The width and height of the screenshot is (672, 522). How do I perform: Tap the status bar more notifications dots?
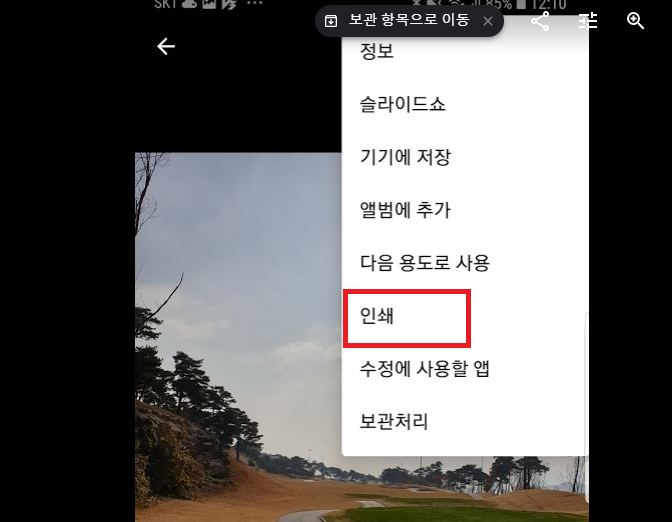click(x=255, y=3)
